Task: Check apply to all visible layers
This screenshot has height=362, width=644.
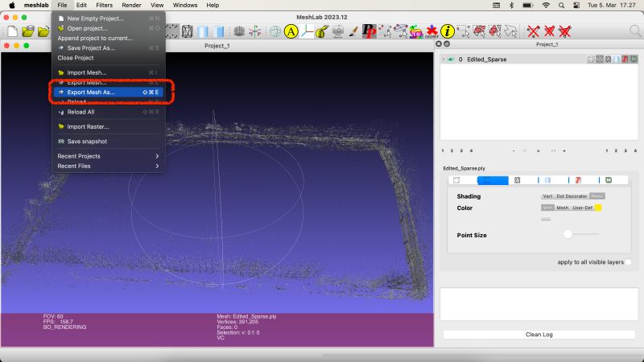Action: coord(629,262)
